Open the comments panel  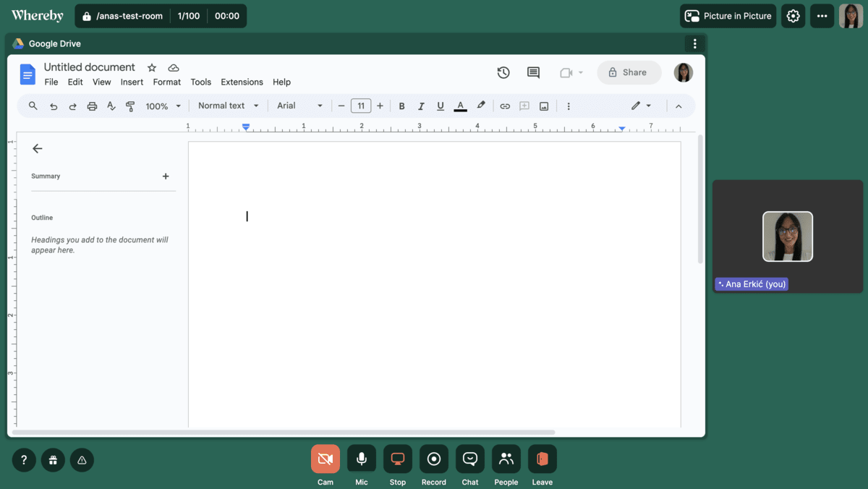tap(533, 72)
